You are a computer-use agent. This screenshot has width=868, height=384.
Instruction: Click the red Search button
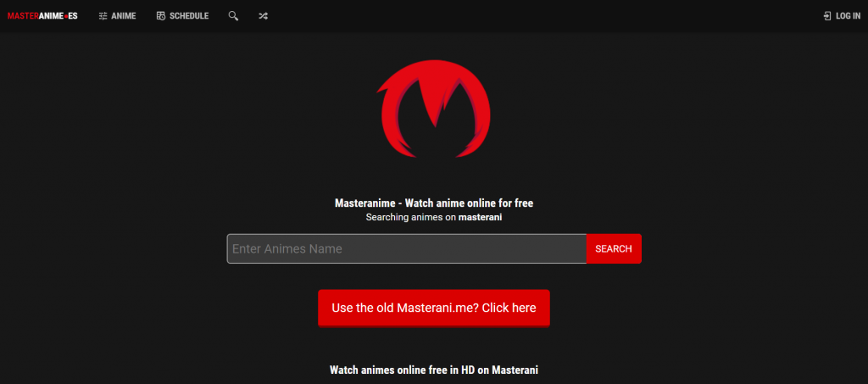[x=614, y=249]
